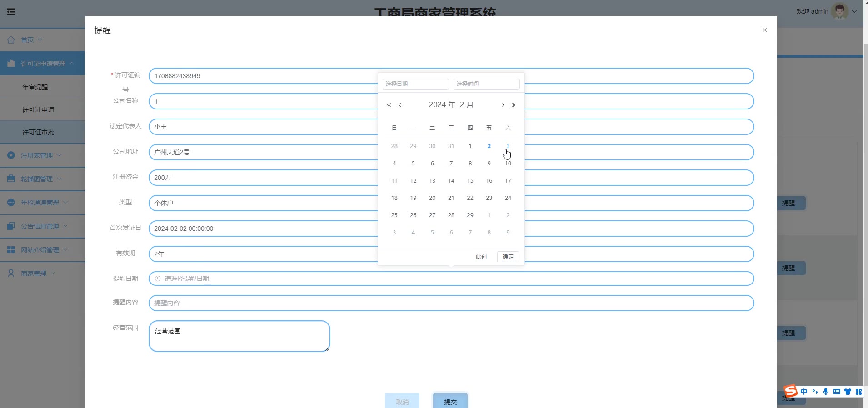Click the Sogou punctuation toggle icon
Image resolution: width=868 pixels, height=408 pixels.
(815, 392)
